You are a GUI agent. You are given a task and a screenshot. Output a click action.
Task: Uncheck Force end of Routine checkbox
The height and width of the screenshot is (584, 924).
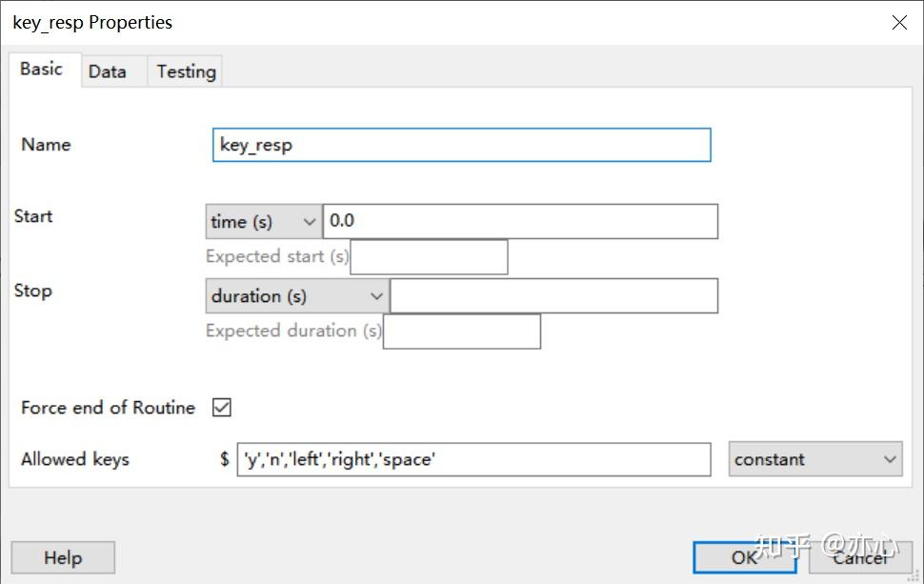222,408
